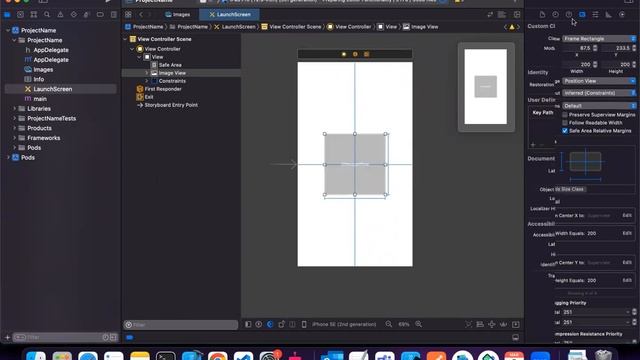Show the Attributes inspector
This screenshot has height=360, width=640.
(596, 15)
